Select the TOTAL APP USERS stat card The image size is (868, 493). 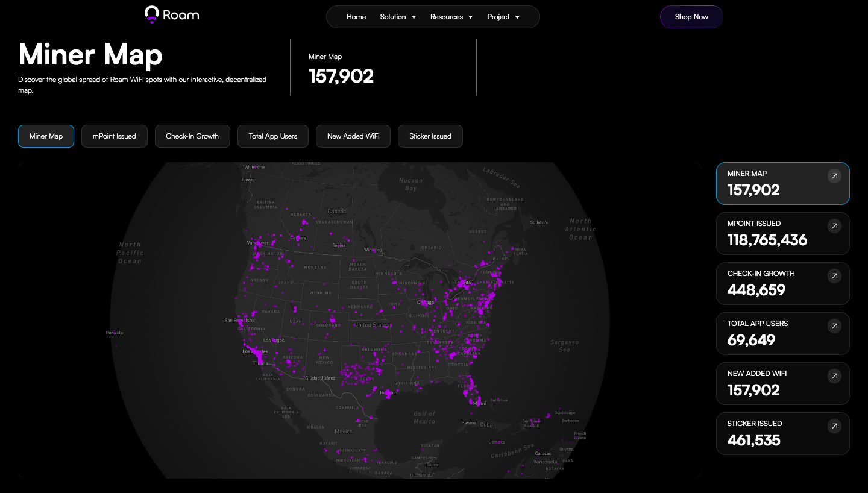coord(783,334)
